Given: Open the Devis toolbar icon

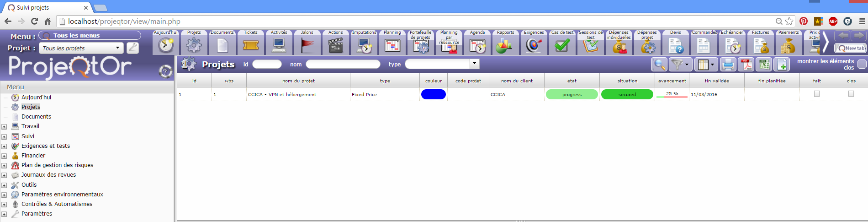Looking at the screenshot, I should point(676,45).
